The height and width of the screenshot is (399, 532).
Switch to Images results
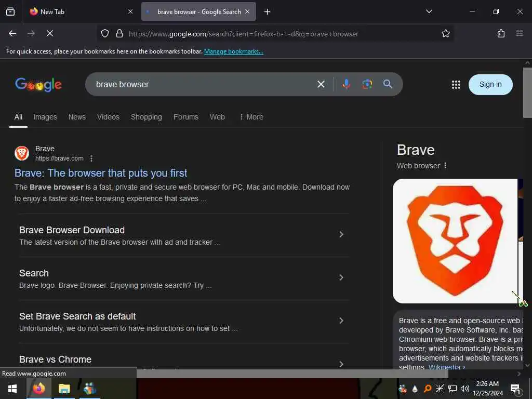(45, 117)
